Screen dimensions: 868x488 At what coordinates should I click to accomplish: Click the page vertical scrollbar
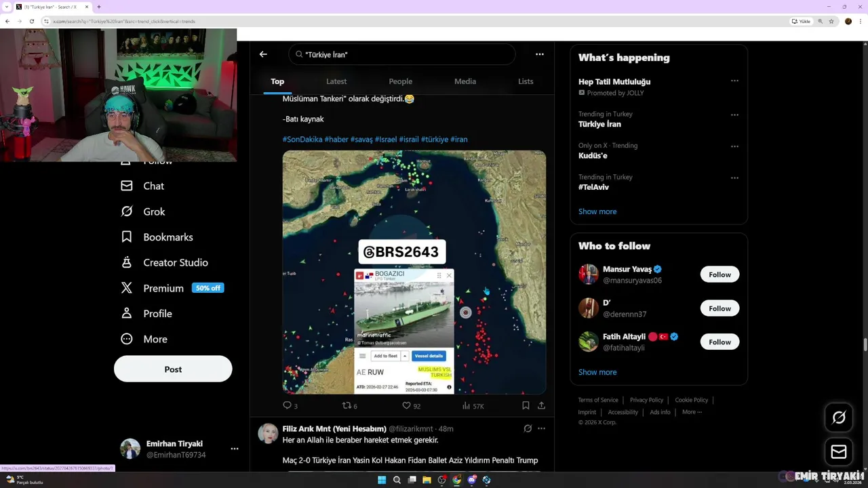pos(864,344)
